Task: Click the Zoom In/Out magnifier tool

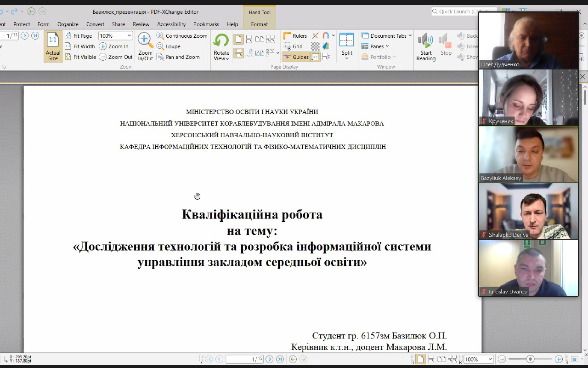Action: click(146, 46)
